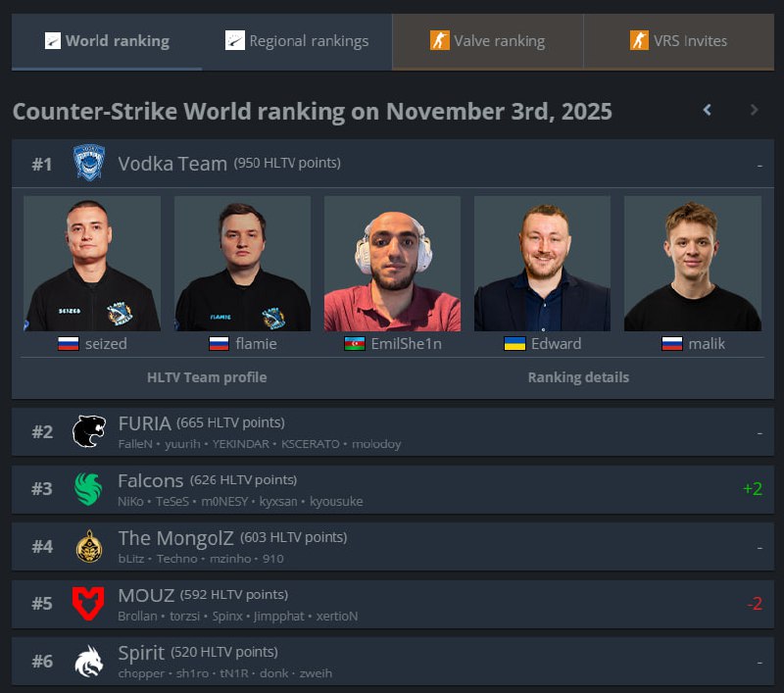
Task: Click the Vodka Team shark logo
Action: pyautogui.click(x=89, y=163)
